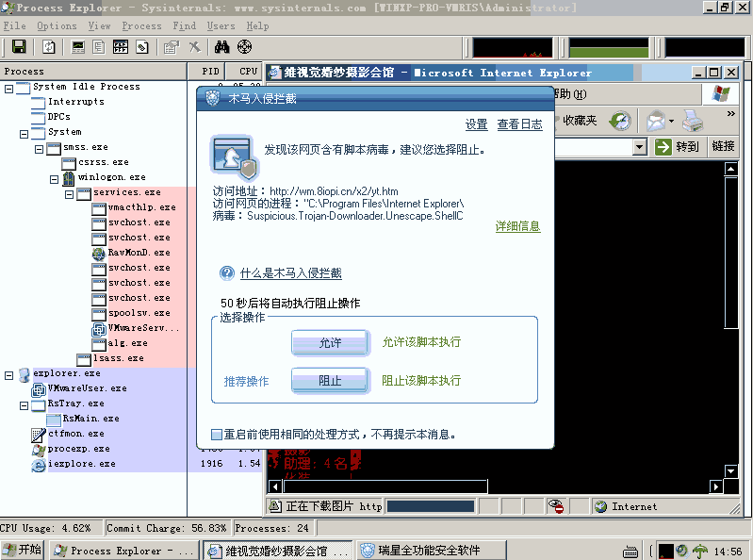Open the File menu

pyautogui.click(x=14, y=26)
